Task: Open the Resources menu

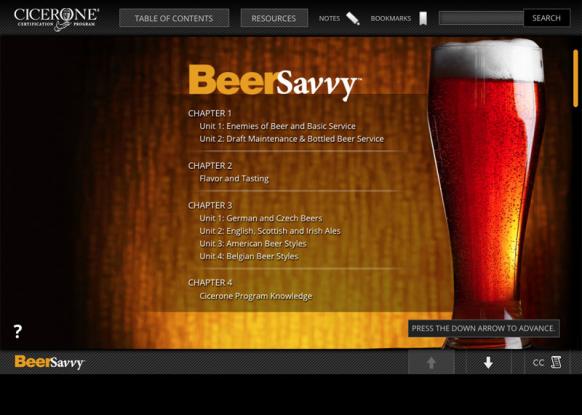Action: pos(274,18)
